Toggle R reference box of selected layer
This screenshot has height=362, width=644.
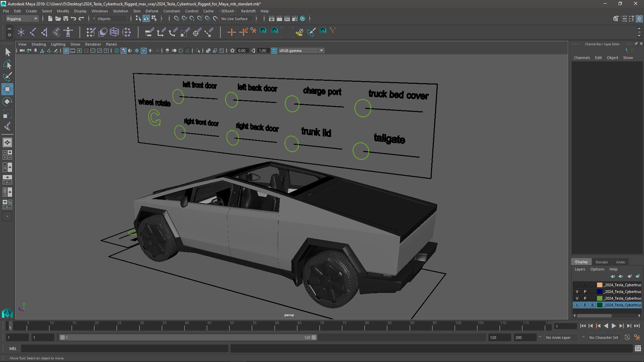(x=593, y=305)
